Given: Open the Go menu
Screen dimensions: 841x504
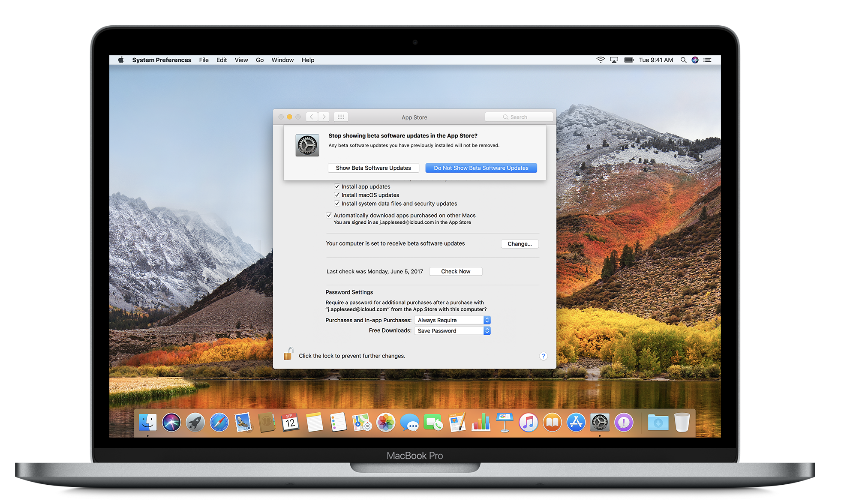Looking at the screenshot, I should [x=260, y=60].
